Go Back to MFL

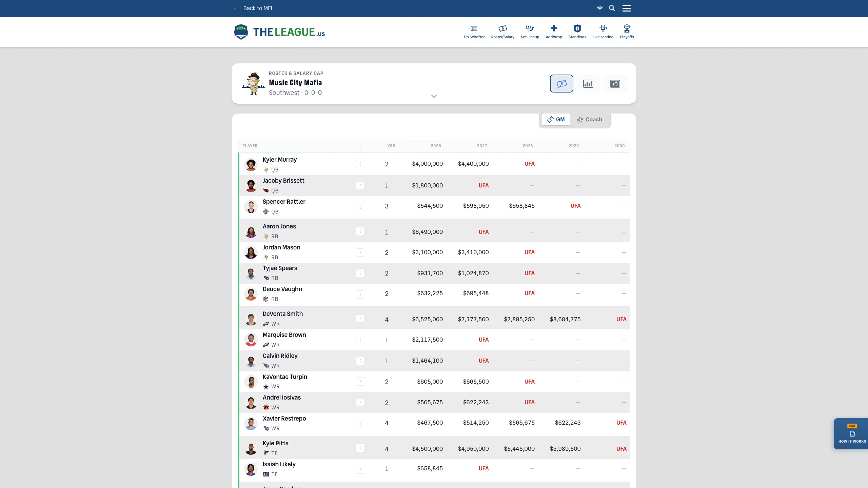click(x=254, y=8)
